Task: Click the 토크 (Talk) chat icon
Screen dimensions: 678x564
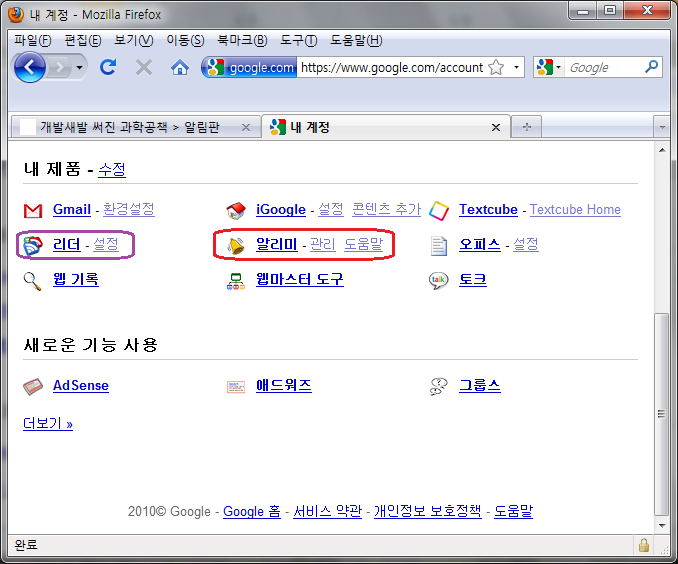Action: [x=439, y=280]
